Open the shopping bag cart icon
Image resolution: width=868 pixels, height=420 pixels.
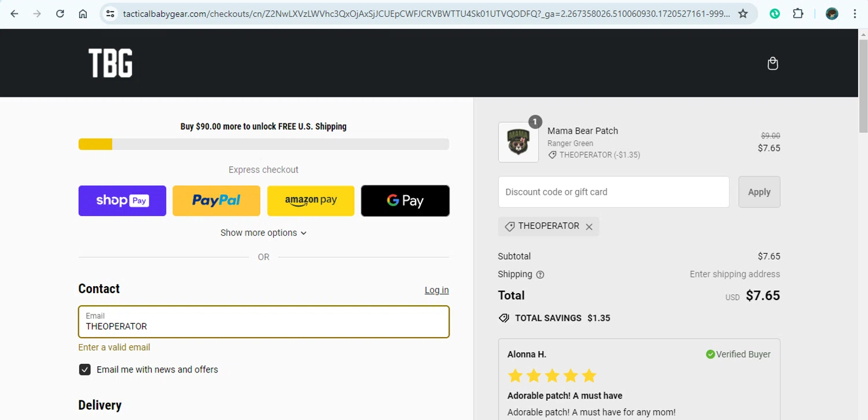tap(773, 63)
